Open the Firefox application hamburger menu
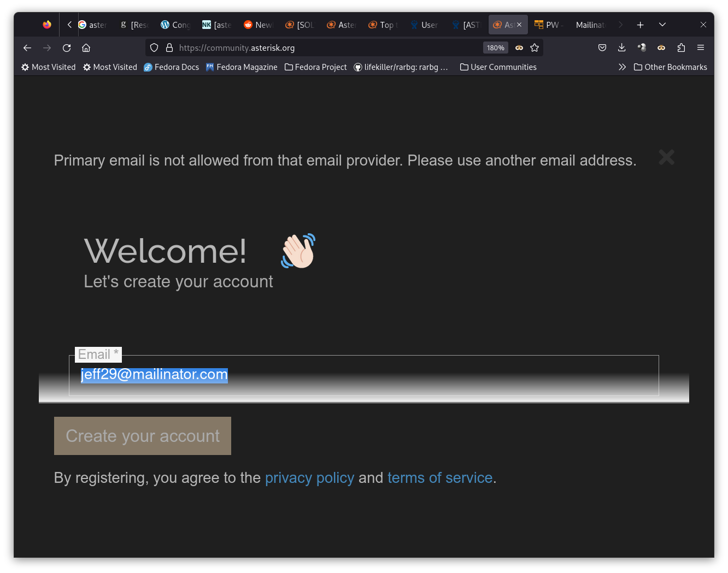This screenshot has width=728, height=573. [x=701, y=48]
